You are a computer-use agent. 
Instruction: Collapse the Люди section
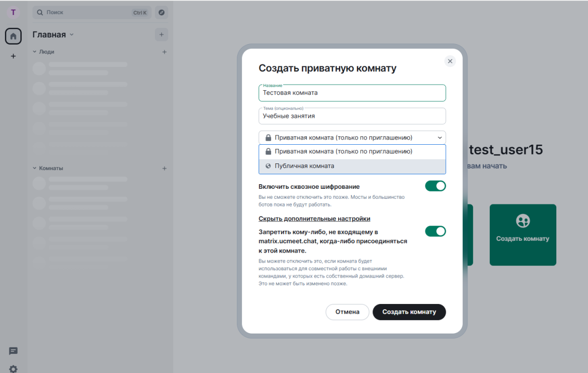coord(35,52)
